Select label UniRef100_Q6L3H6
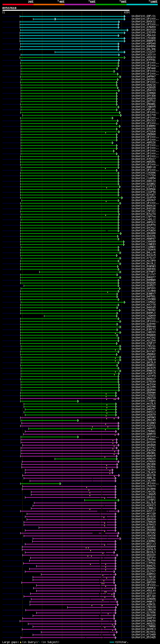The height and width of the screenshot is (644, 160). tap(143, 49)
